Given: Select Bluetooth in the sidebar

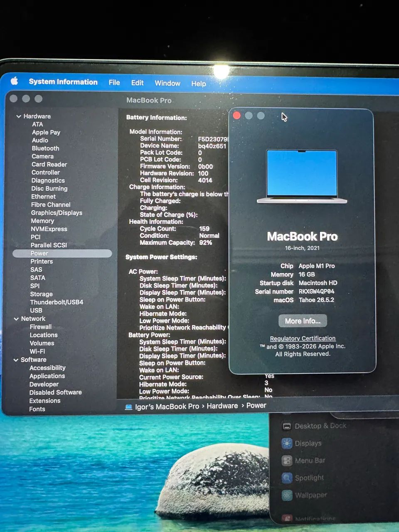Looking at the screenshot, I should (x=45, y=148).
